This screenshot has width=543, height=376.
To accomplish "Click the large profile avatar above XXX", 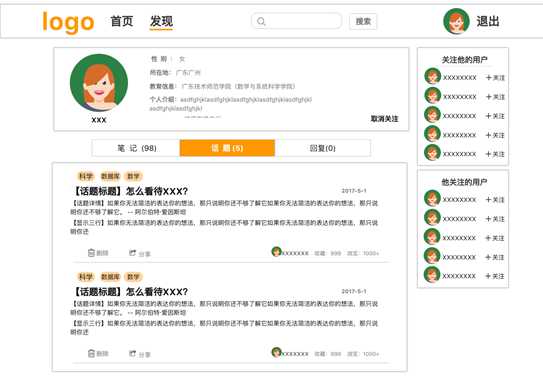I will pos(99,83).
